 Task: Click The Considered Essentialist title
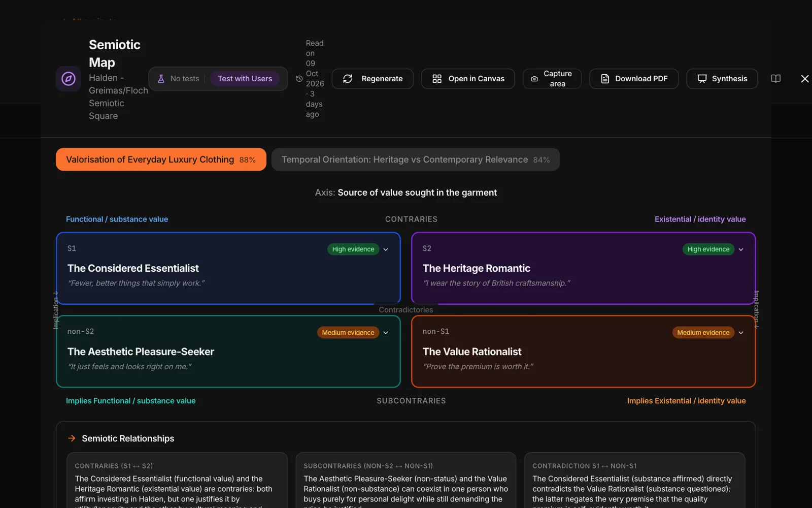(x=133, y=268)
